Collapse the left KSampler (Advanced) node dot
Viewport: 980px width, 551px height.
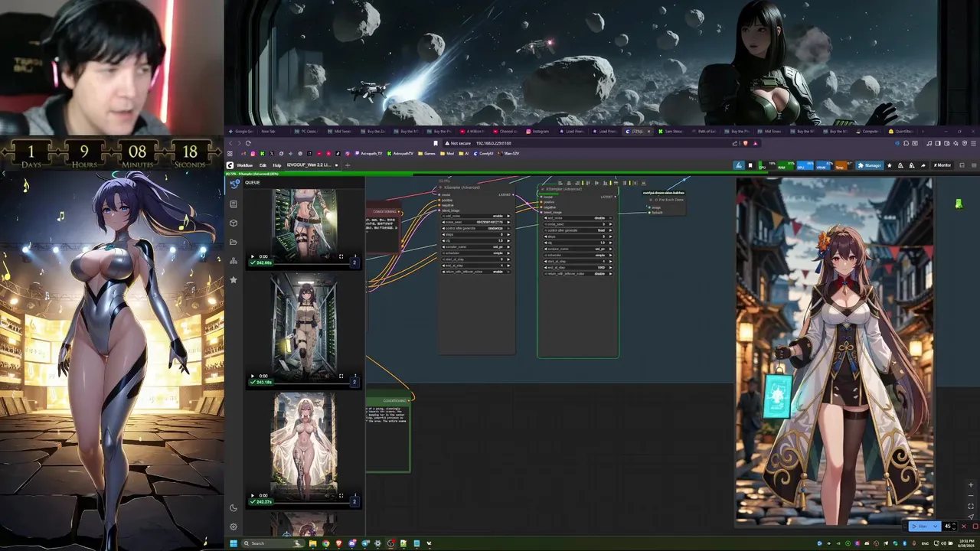click(x=440, y=187)
